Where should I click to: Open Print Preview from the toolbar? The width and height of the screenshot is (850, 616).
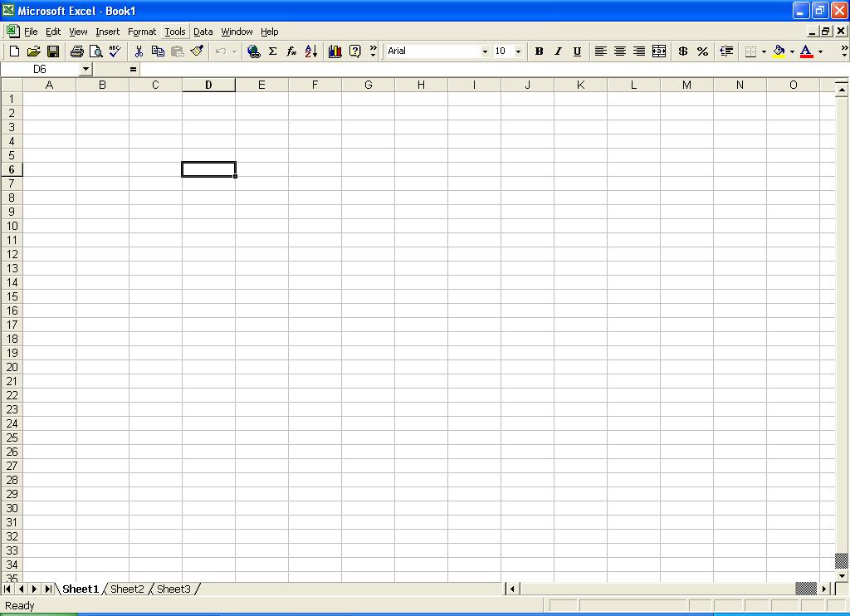click(96, 51)
